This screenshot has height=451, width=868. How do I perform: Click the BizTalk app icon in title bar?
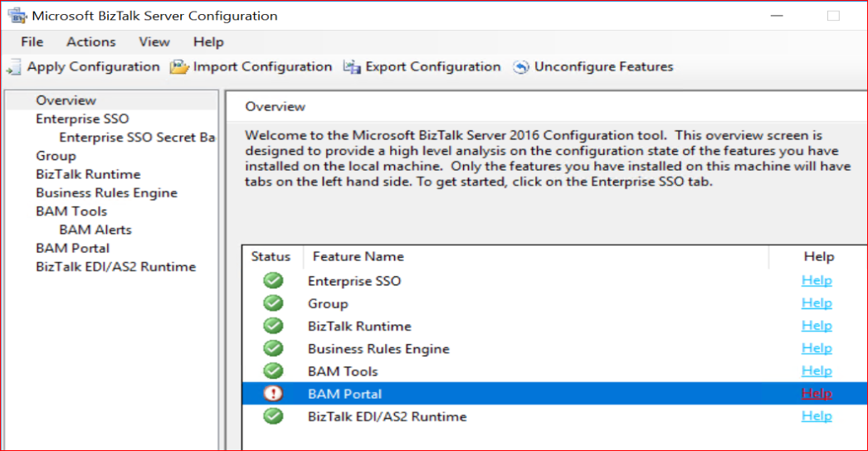tap(17, 16)
